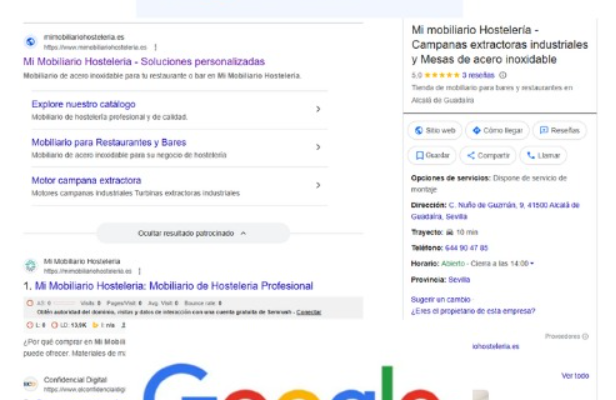Expand the Horario opening hours dropdown
616x400 pixels.
[x=532, y=264]
